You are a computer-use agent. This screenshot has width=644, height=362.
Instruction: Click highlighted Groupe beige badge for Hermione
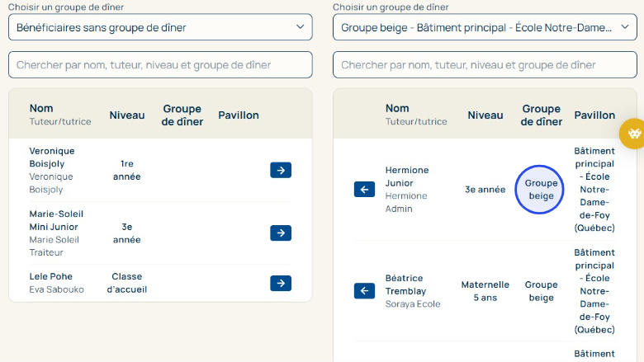542,189
